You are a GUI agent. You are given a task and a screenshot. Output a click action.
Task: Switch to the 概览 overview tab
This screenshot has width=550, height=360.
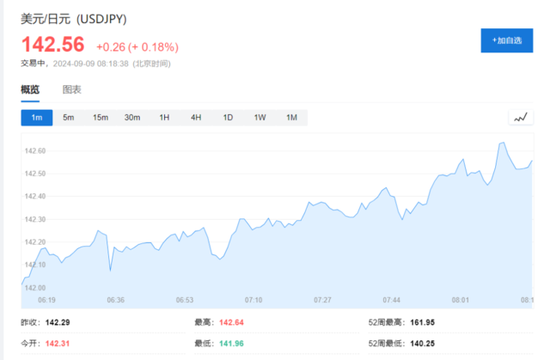pyautogui.click(x=30, y=90)
